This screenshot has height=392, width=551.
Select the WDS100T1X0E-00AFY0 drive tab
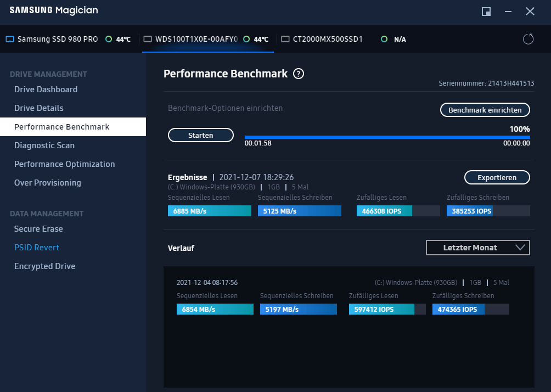coord(207,39)
